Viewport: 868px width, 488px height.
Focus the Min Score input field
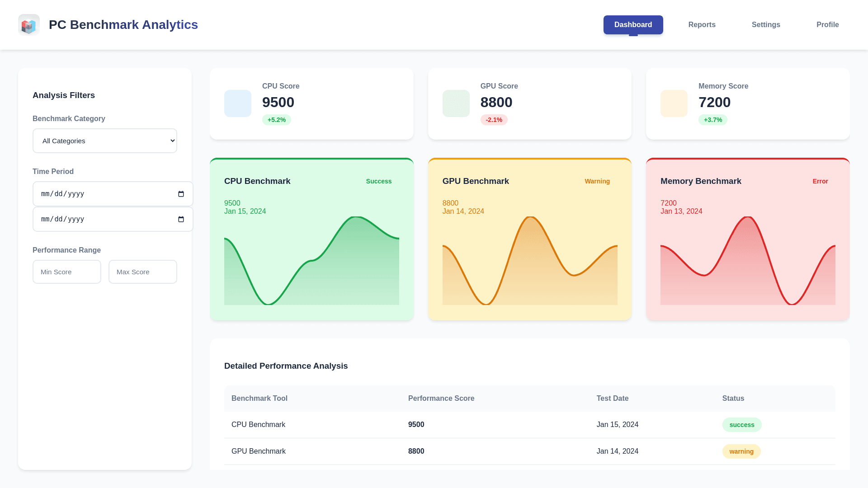(67, 272)
